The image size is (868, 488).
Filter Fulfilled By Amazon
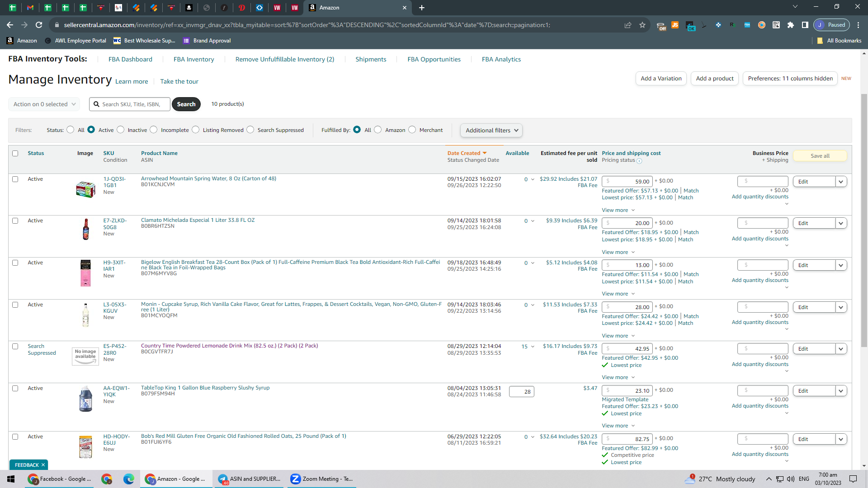[378, 130]
